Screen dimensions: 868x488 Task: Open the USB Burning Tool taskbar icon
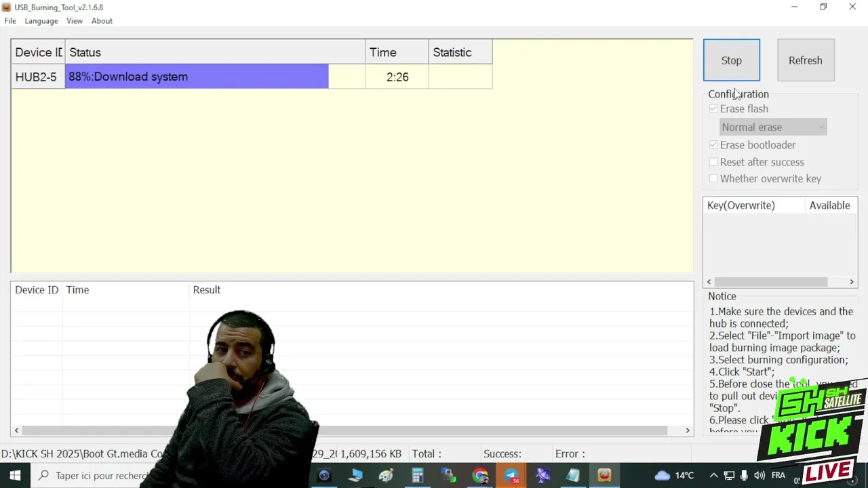click(x=604, y=476)
